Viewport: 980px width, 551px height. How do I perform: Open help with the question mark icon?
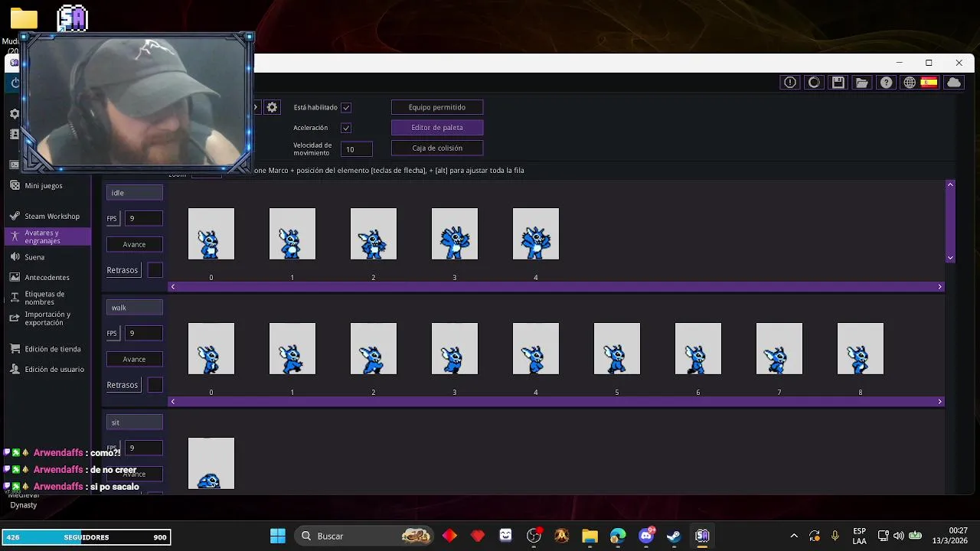[x=886, y=83]
